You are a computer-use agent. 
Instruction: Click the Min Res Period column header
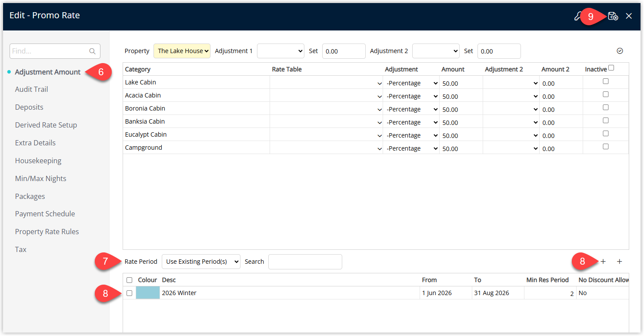coord(547,280)
